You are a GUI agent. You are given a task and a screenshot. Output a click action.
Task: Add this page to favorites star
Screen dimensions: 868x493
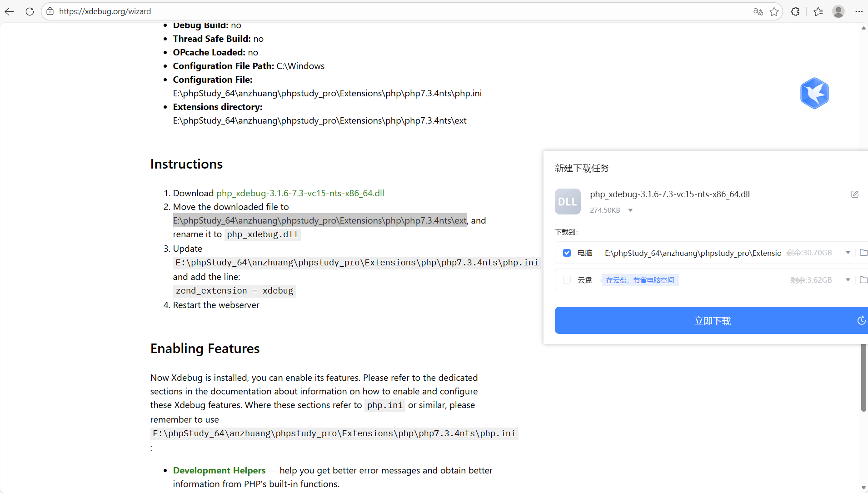774,11
